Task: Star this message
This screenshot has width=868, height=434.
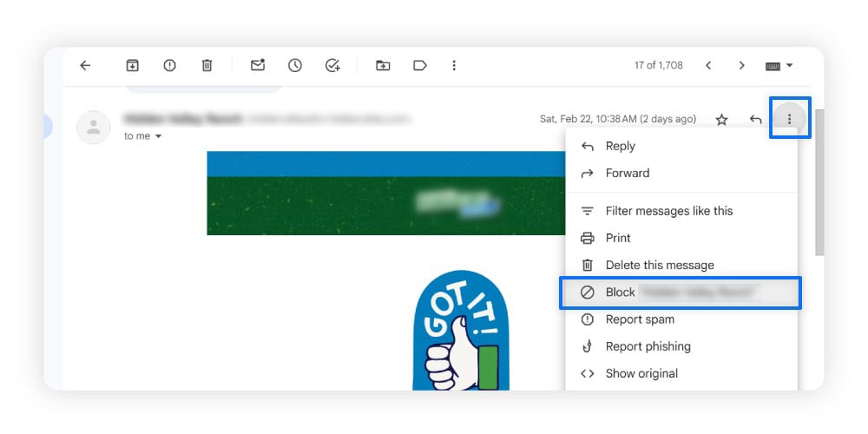Action: pos(721,120)
